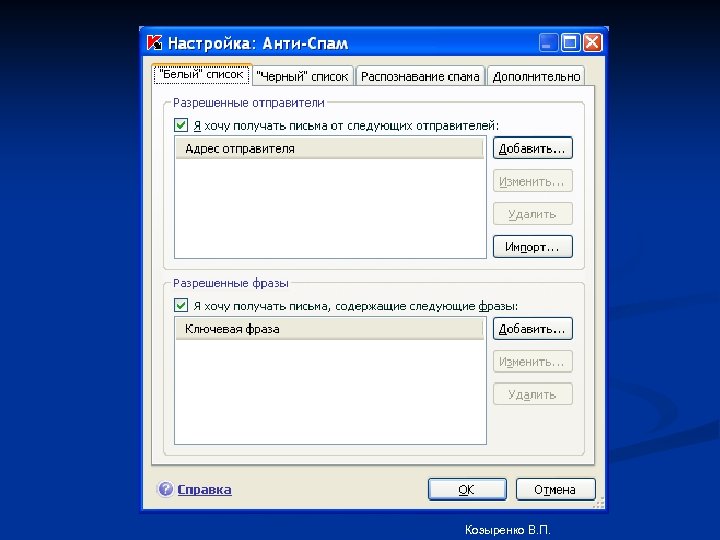Click Изменить button in Разрешенные отправители
720x540 pixels.
click(x=533, y=181)
